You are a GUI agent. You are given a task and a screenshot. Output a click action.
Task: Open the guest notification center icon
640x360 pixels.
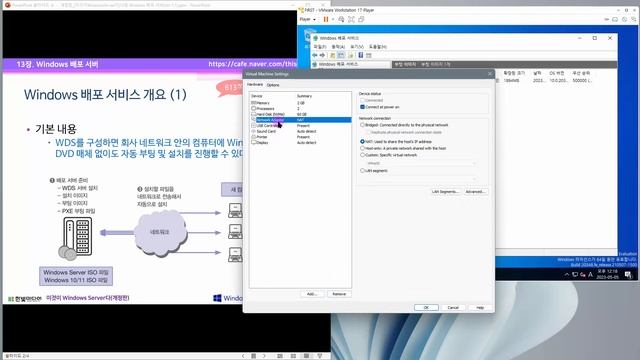coord(628,274)
